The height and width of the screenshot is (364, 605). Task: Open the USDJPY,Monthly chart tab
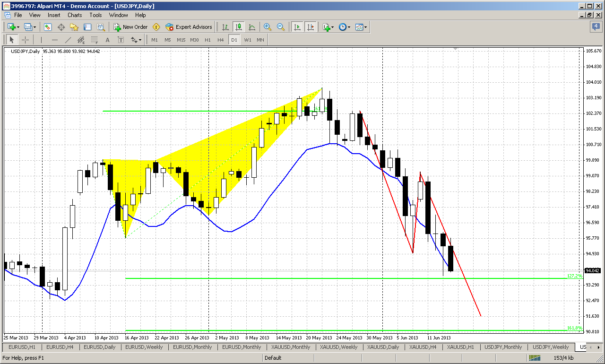503,347
